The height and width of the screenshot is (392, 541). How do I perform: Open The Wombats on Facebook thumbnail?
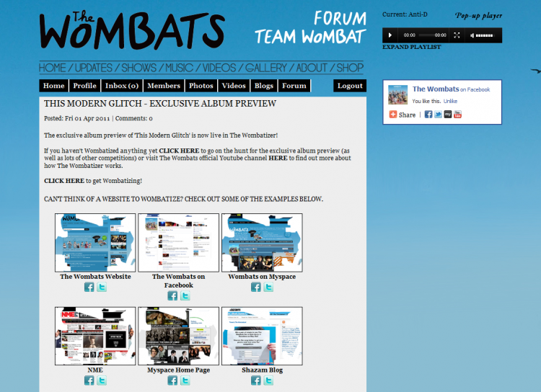[x=178, y=243]
